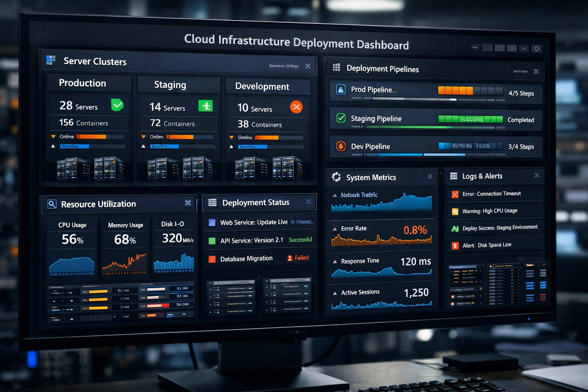Close the Logs & Alerts panel
Image resolution: width=588 pixels, height=392 pixels.
pos(537,175)
